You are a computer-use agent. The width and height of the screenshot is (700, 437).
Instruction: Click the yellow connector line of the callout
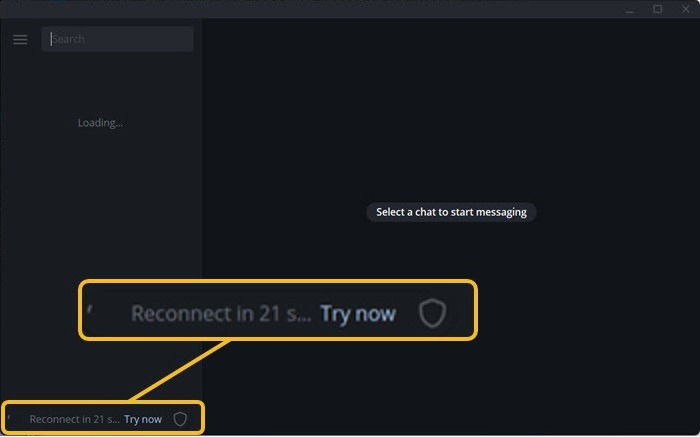point(179,370)
